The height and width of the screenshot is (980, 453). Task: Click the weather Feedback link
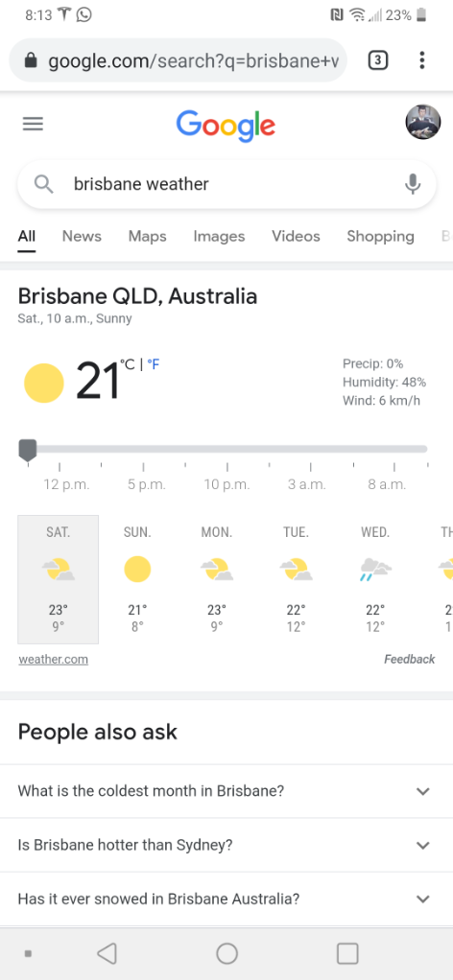409,659
